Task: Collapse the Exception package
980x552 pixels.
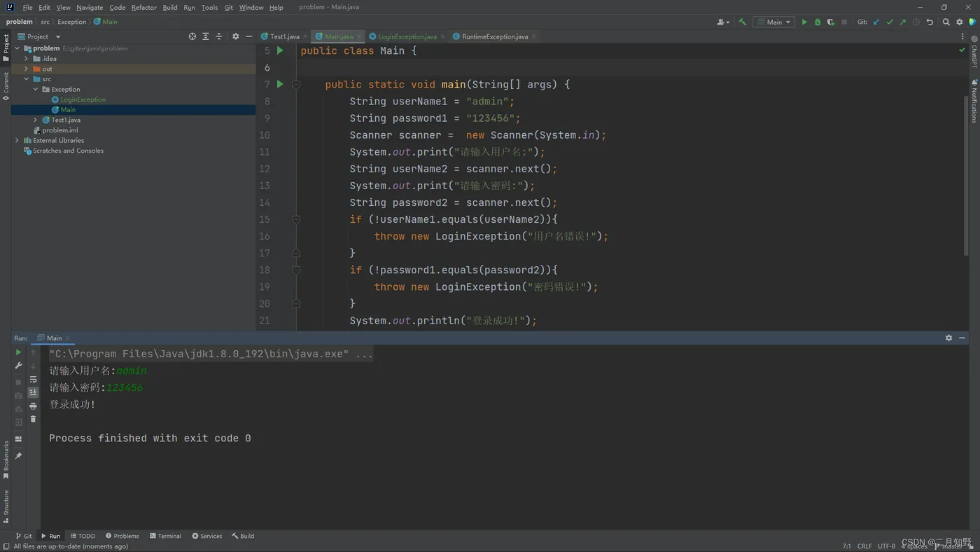Action: pyautogui.click(x=35, y=89)
